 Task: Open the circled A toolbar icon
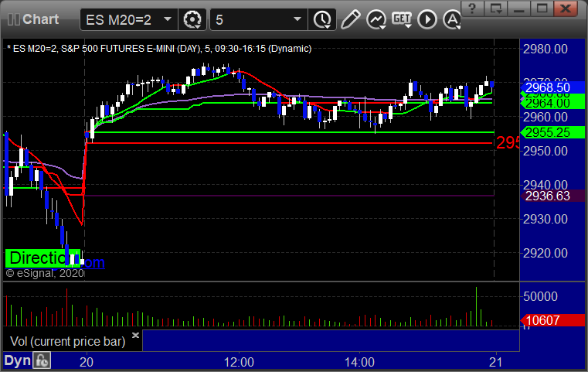tap(452, 19)
